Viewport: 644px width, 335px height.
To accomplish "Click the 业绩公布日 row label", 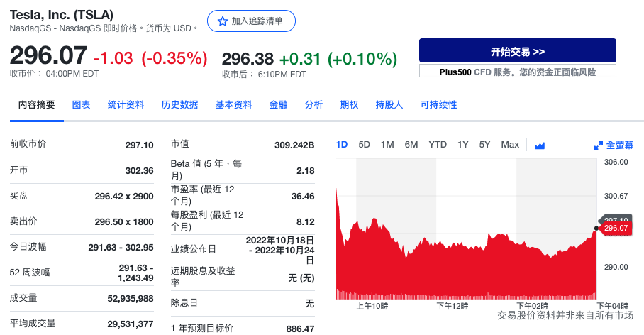I will click(x=193, y=249).
